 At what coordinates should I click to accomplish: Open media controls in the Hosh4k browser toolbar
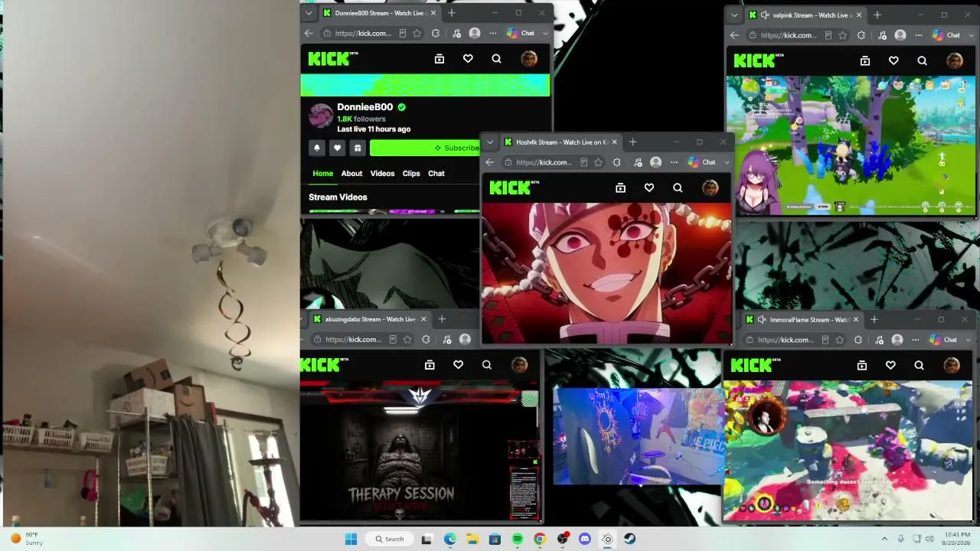point(638,162)
